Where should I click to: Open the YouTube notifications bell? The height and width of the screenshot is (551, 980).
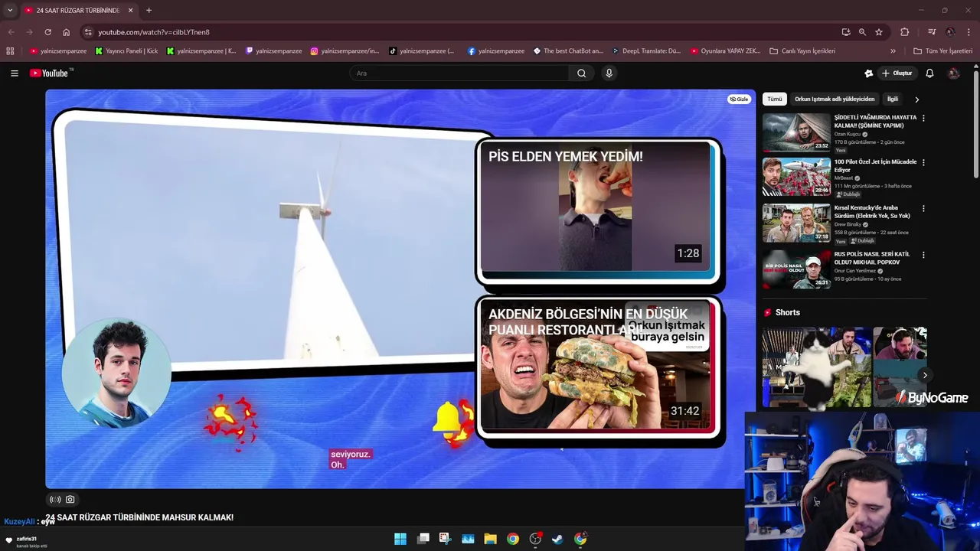click(x=929, y=73)
